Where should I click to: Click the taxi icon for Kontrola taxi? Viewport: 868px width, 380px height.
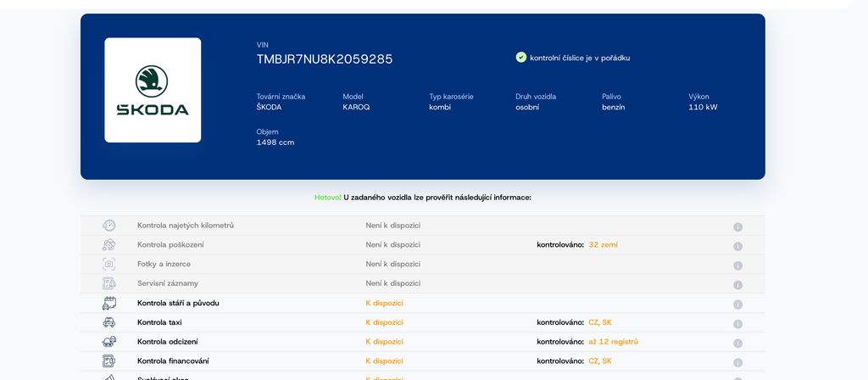click(109, 322)
